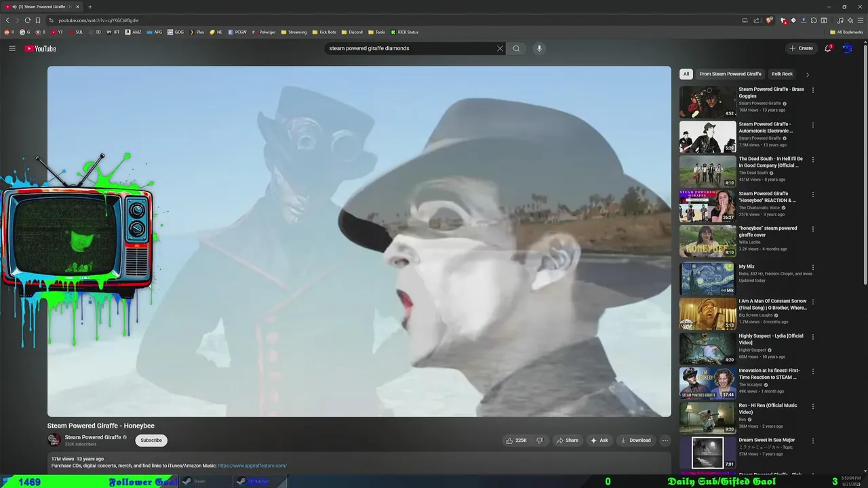Open the spgiraffestore.com link

click(252, 466)
